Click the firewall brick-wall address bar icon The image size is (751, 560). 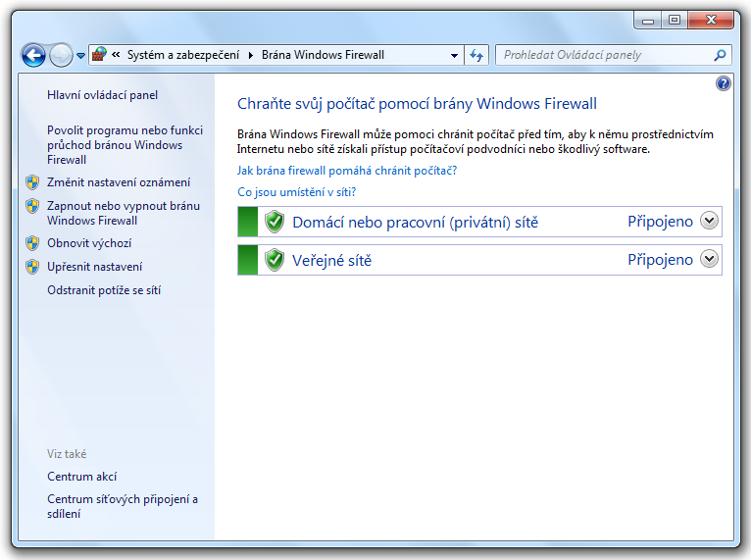pyautogui.click(x=99, y=54)
